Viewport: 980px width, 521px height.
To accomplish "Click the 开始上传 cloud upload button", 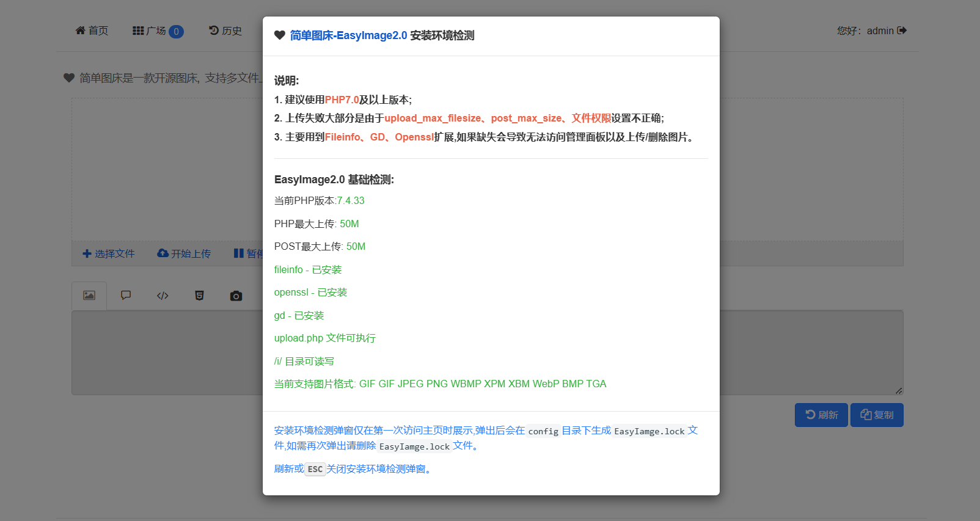I will tap(184, 253).
